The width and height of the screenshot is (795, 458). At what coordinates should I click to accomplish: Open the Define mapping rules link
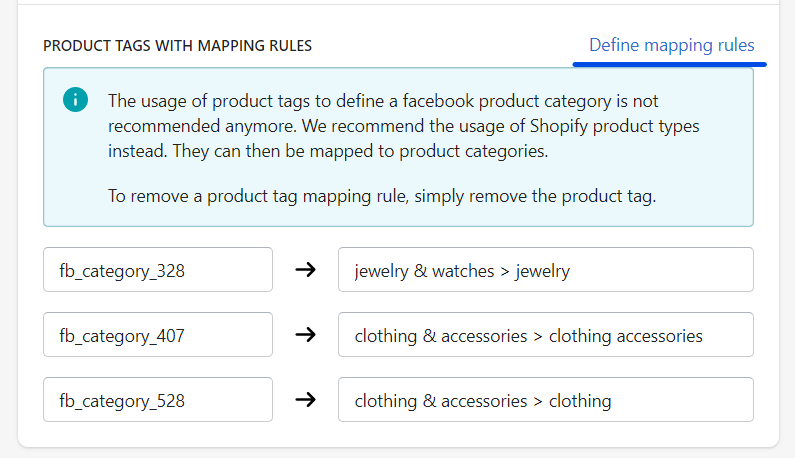pos(671,45)
